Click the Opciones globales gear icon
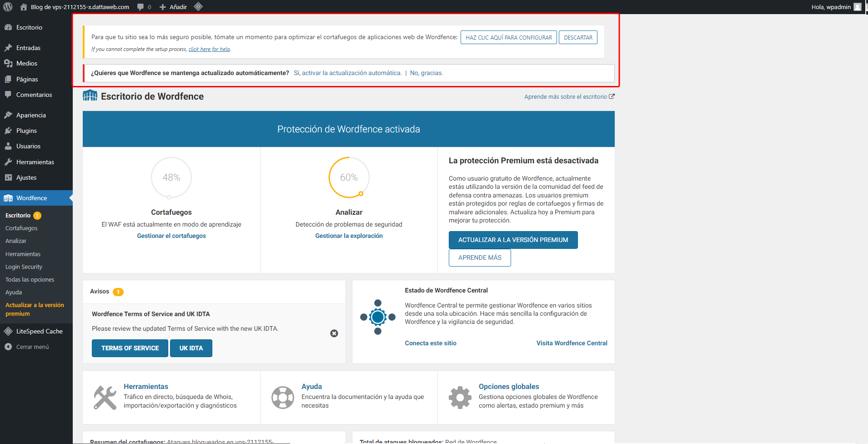The image size is (868, 444). tap(460, 397)
